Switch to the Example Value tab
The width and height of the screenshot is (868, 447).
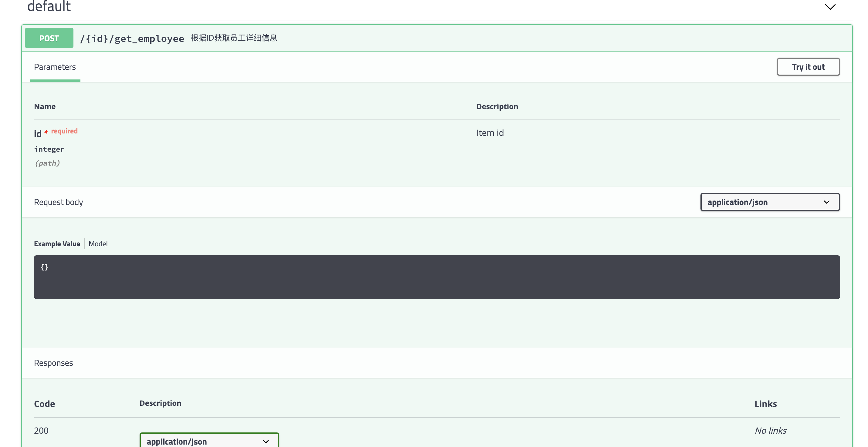pyautogui.click(x=57, y=244)
